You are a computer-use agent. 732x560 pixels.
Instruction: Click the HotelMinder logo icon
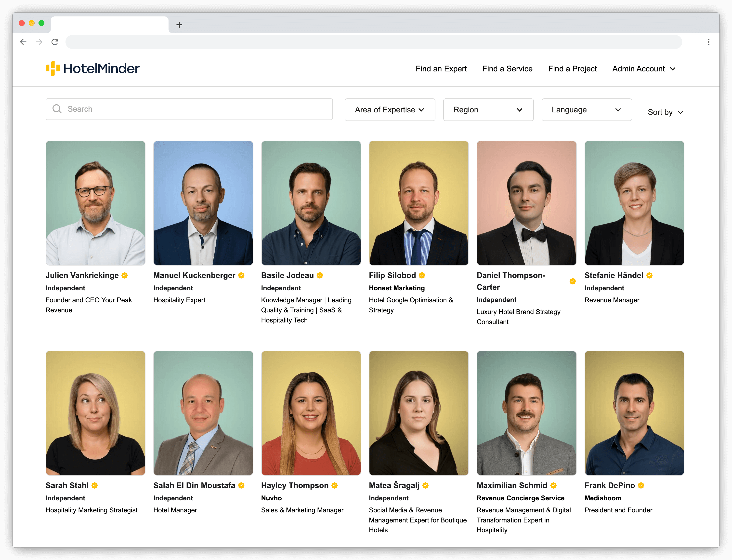click(x=53, y=68)
